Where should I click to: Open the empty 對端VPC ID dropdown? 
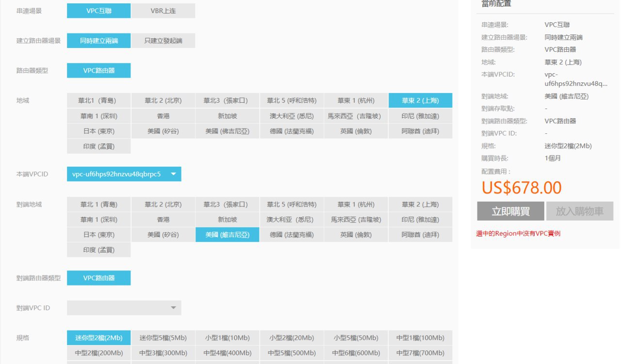(x=124, y=308)
